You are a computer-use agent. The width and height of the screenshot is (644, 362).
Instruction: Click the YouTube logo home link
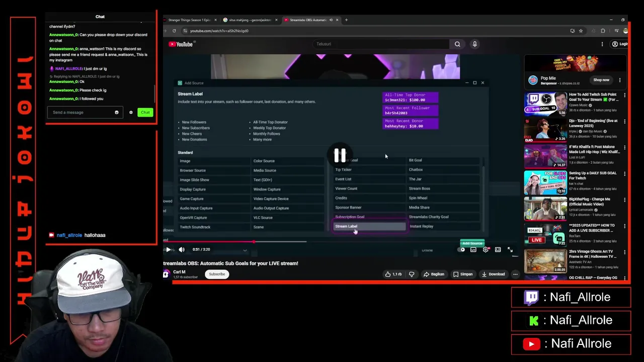click(181, 44)
